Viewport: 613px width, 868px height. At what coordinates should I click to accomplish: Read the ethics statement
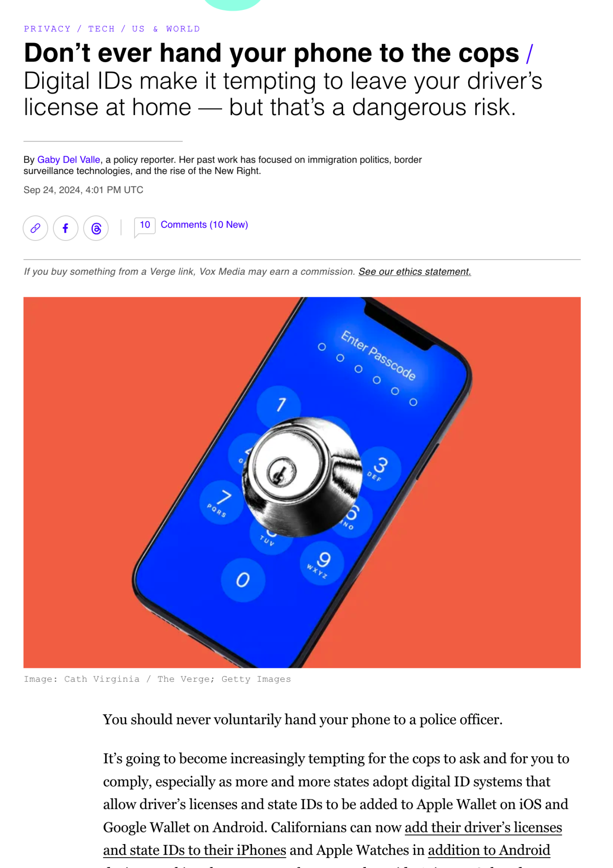[414, 272]
